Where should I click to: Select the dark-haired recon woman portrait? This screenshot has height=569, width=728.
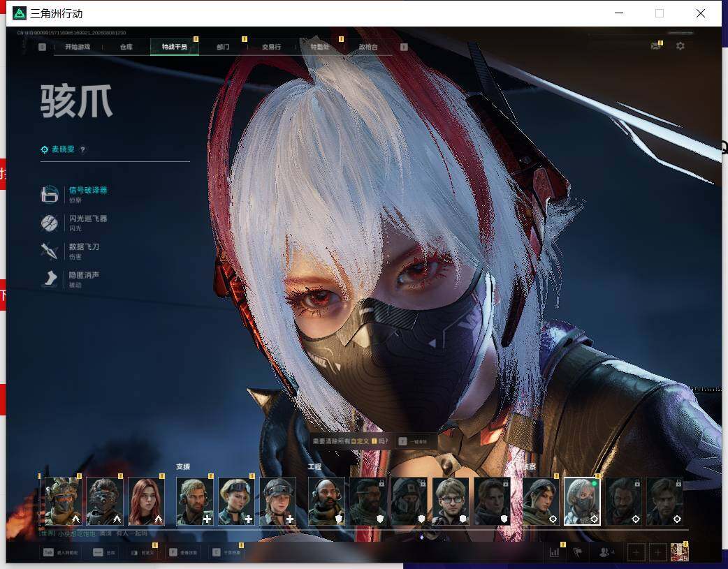click(x=541, y=501)
